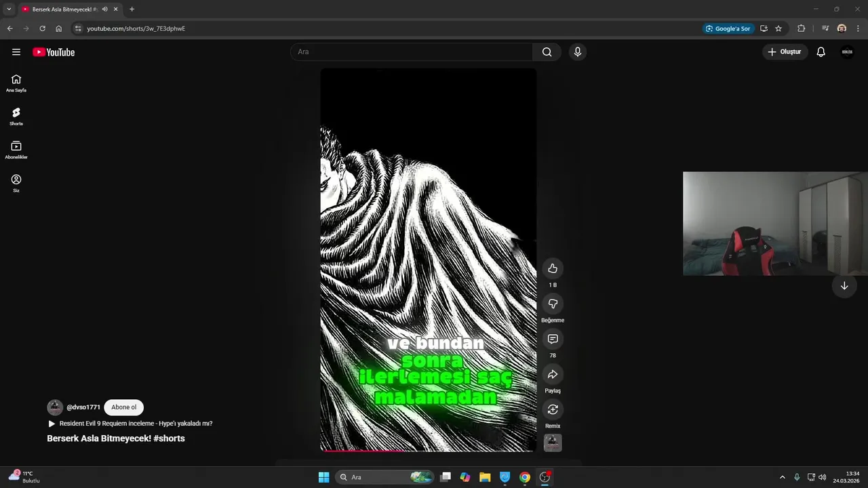Install app icon in address bar
The width and height of the screenshot is (868, 488).
click(x=764, y=28)
